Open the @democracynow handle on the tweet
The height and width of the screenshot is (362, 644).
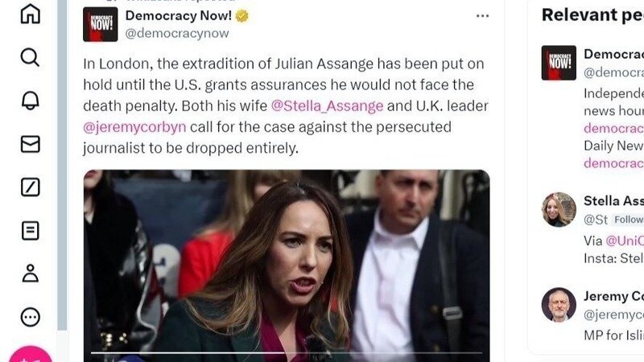click(x=177, y=33)
